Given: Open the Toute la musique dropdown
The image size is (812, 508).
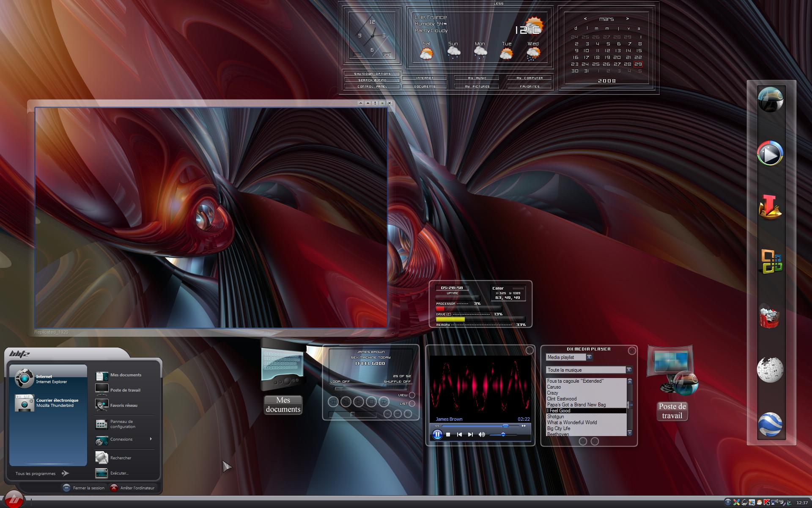Looking at the screenshot, I should [x=629, y=370].
